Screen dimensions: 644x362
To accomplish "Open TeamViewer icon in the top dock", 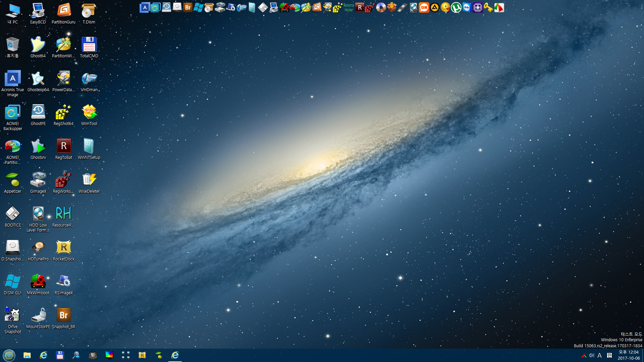I will (x=467, y=7).
